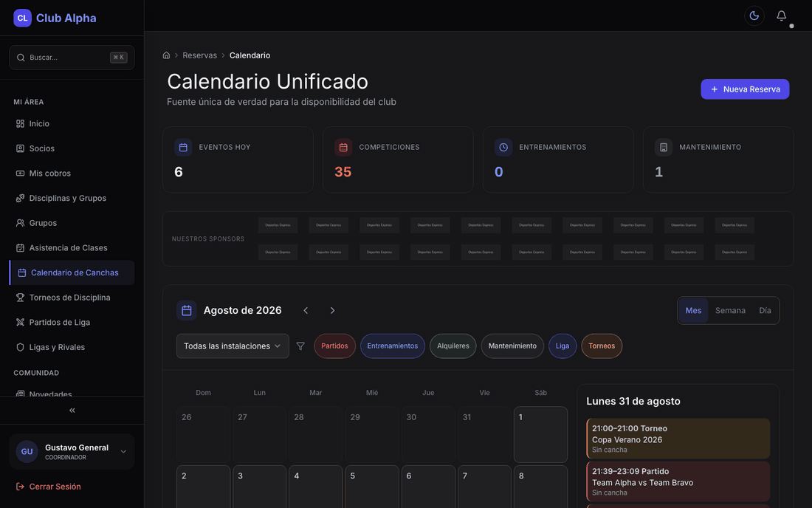The width and height of the screenshot is (812, 508).
Task: Select day 27 of previous month
Action: pos(259,434)
